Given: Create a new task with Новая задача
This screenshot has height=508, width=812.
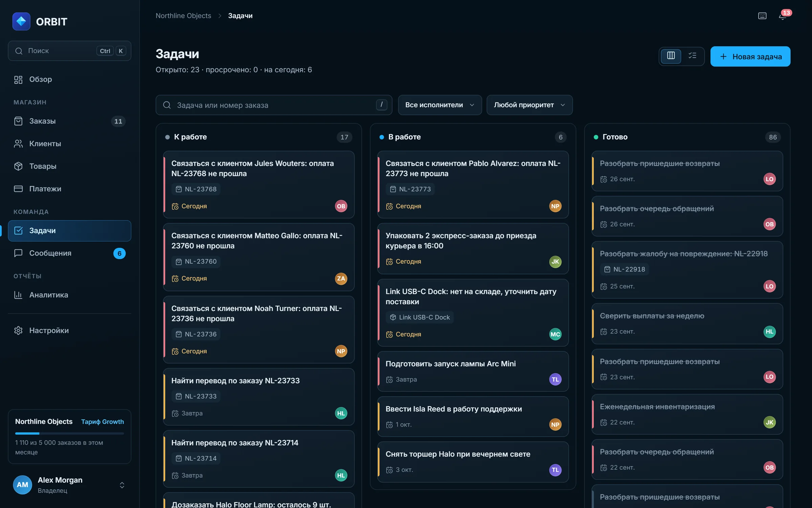Looking at the screenshot, I should pos(750,56).
